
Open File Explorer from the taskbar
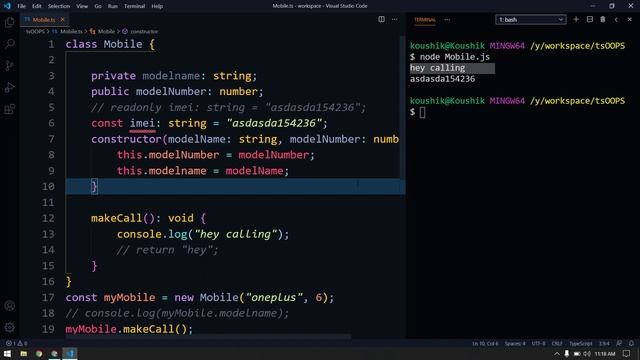[23, 353]
